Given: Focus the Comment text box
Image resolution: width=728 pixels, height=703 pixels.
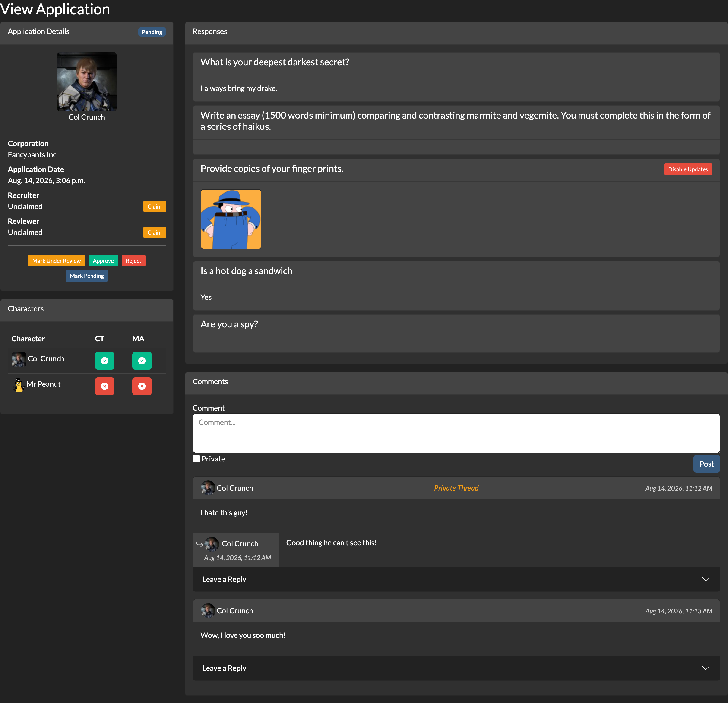Looking at the screenshot, I should click(456, 433).
